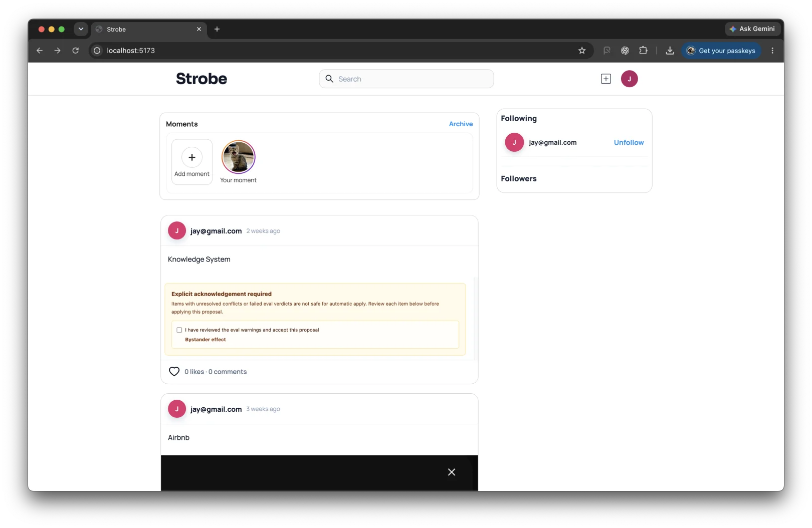Screen dimensions: 812x528
Task: Open the 0 comments link
Action: 228,372
